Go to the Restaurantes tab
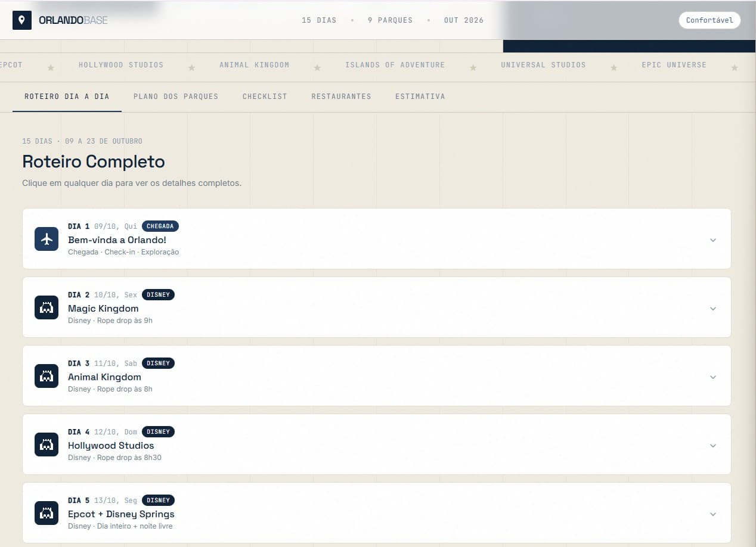756x547 pixels. point(341,97)
